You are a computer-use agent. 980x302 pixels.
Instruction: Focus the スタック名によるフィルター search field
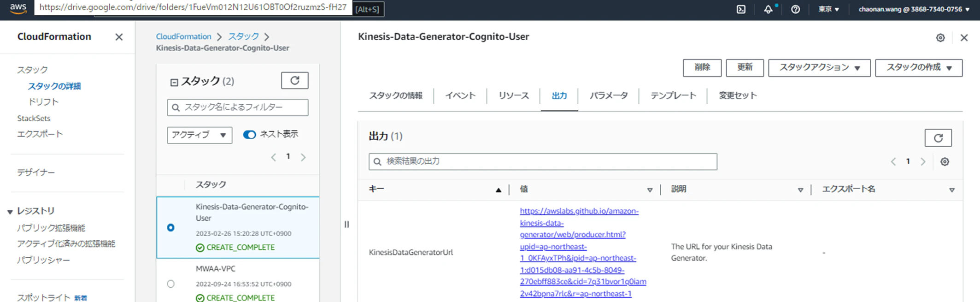[x=238, y=107]
